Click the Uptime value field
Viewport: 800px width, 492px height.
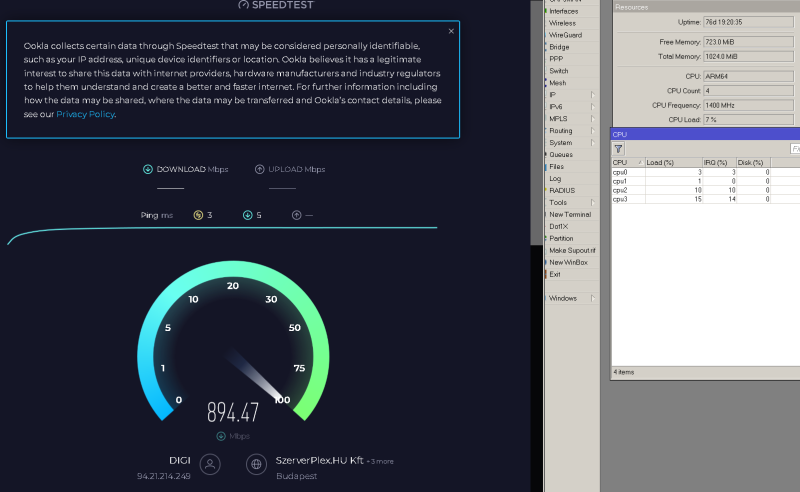(x=748, y=22)
